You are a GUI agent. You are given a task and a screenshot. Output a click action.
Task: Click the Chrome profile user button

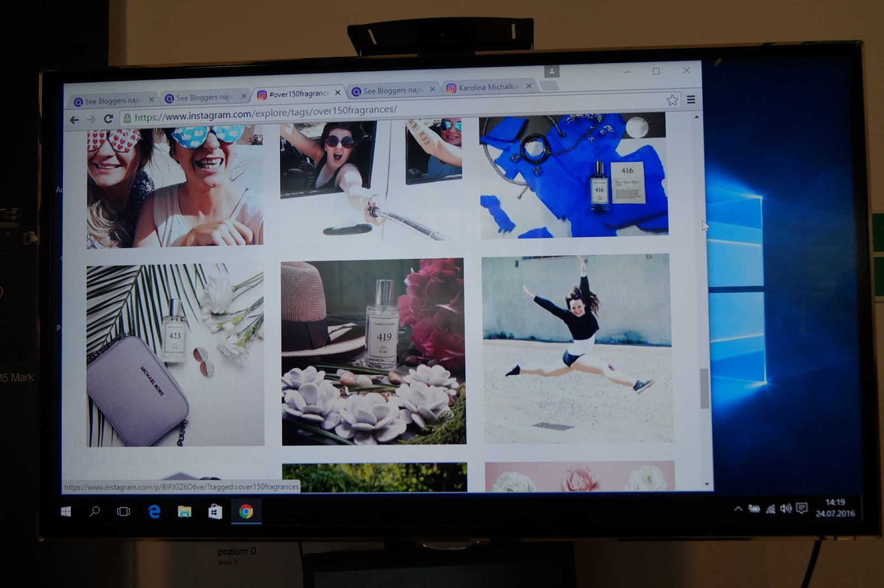click(551, 71)
